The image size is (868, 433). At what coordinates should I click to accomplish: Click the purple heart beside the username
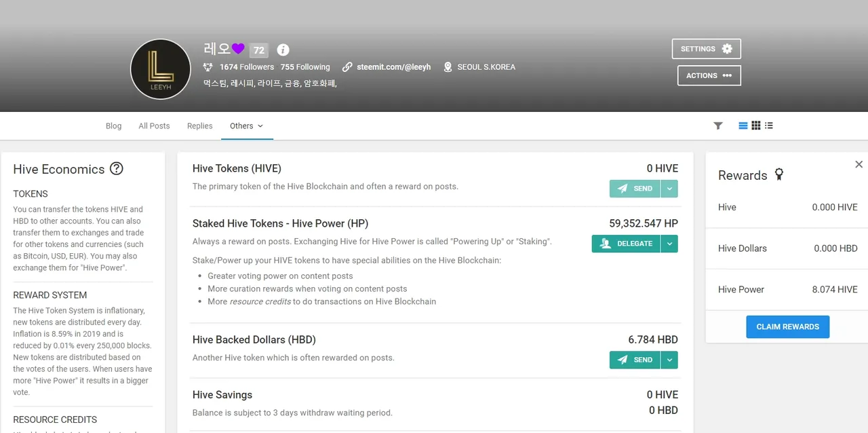(238, 49)
